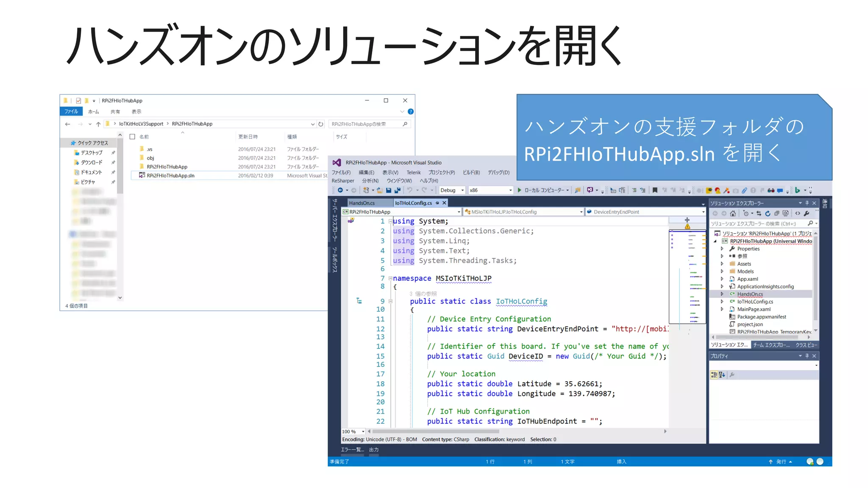
Task: Switch to チーム エクスプローラー tab
Action: pyautogui.click(x=771, y=345)
